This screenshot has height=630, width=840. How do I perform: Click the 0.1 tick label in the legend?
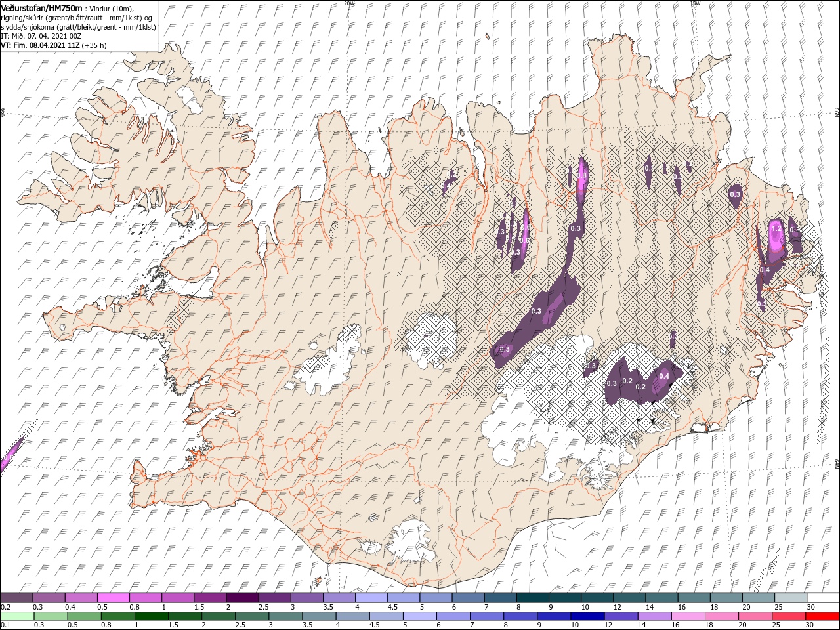tap(6, 625)
